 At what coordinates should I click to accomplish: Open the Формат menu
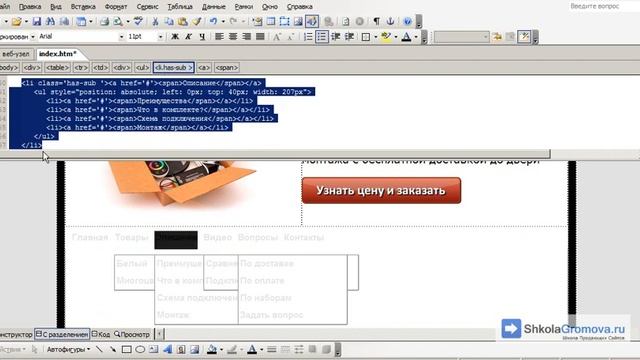click(x=116, y=7)
